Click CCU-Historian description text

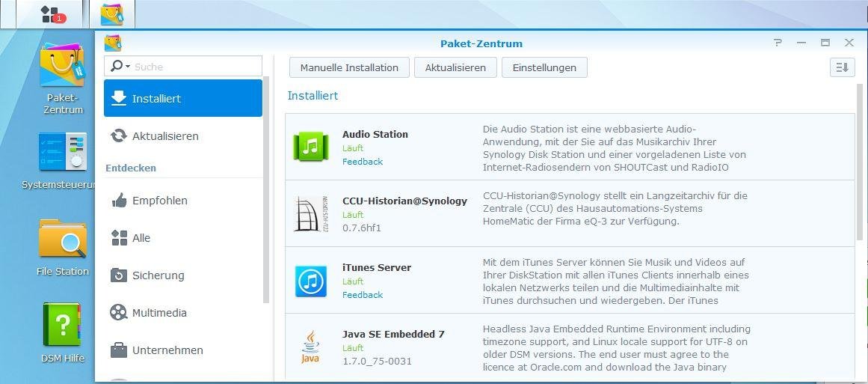(615, 208)
